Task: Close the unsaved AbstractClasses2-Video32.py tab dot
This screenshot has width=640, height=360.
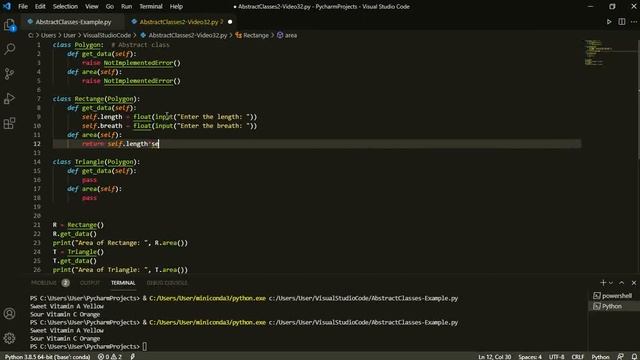Action: 230,22
